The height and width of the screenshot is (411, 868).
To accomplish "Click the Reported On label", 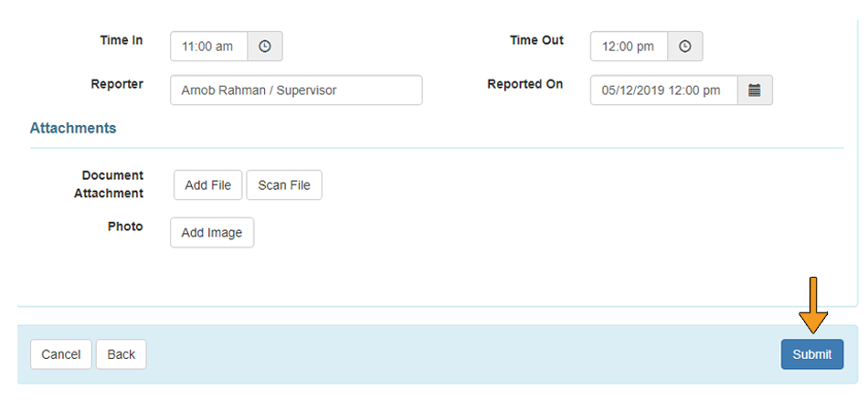I will coord(524,84).
